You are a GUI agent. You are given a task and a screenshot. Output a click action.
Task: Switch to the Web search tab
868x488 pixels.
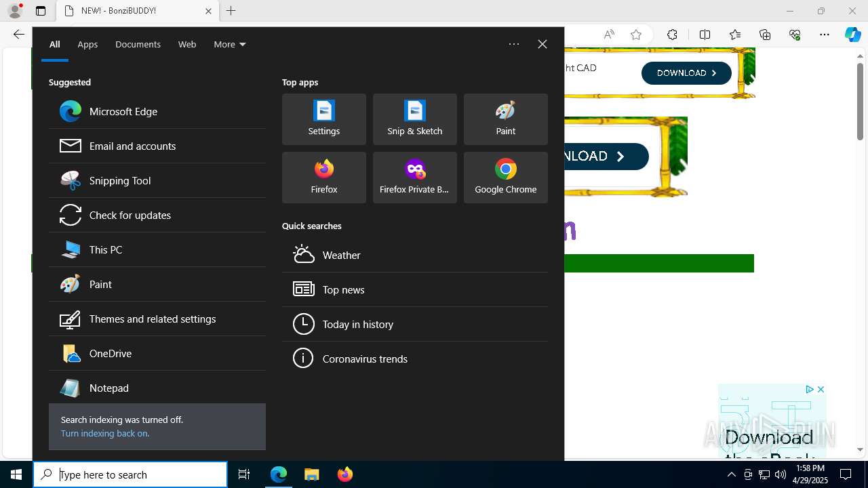(187, 44)
